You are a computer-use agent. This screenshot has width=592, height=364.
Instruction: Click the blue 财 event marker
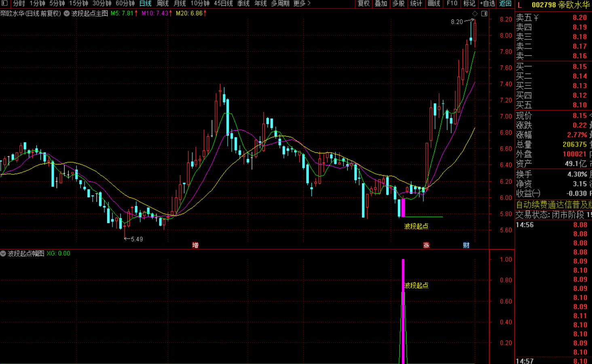(x=466, y=245)
